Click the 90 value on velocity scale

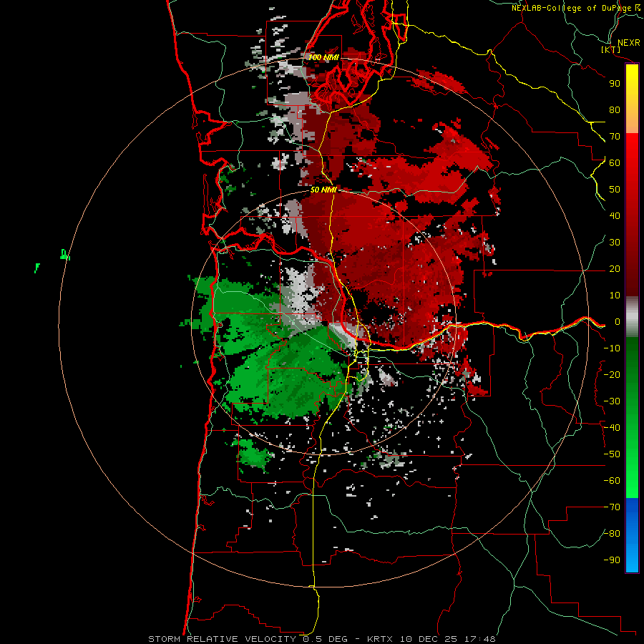pos(615,84)
